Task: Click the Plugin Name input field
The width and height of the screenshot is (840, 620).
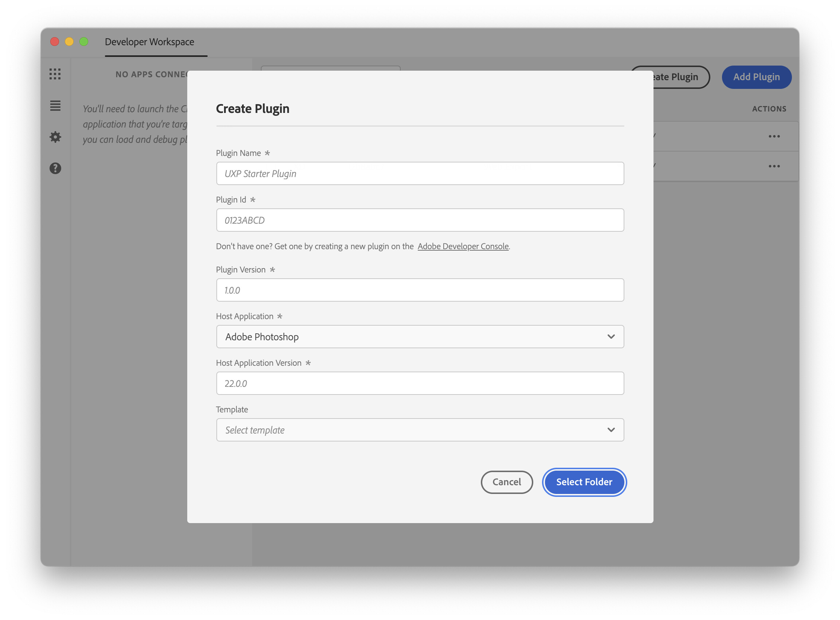Action: pos(420,173)
